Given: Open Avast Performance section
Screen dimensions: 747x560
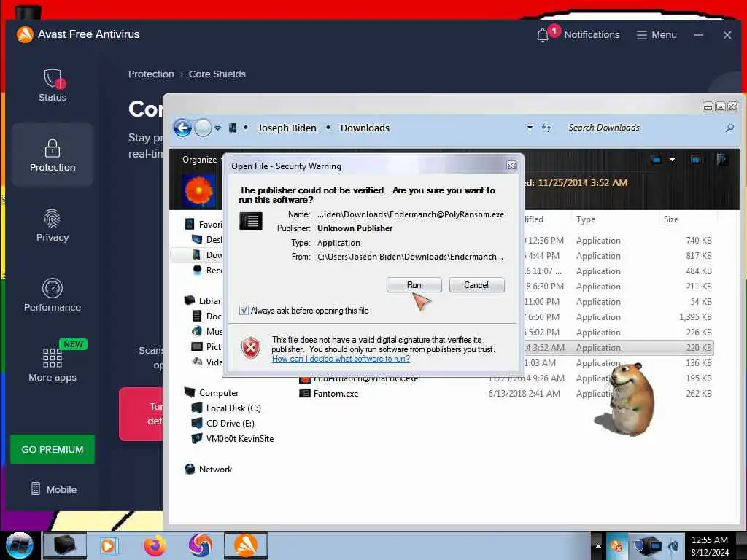Looking at the screenshot, I should 53,296.
